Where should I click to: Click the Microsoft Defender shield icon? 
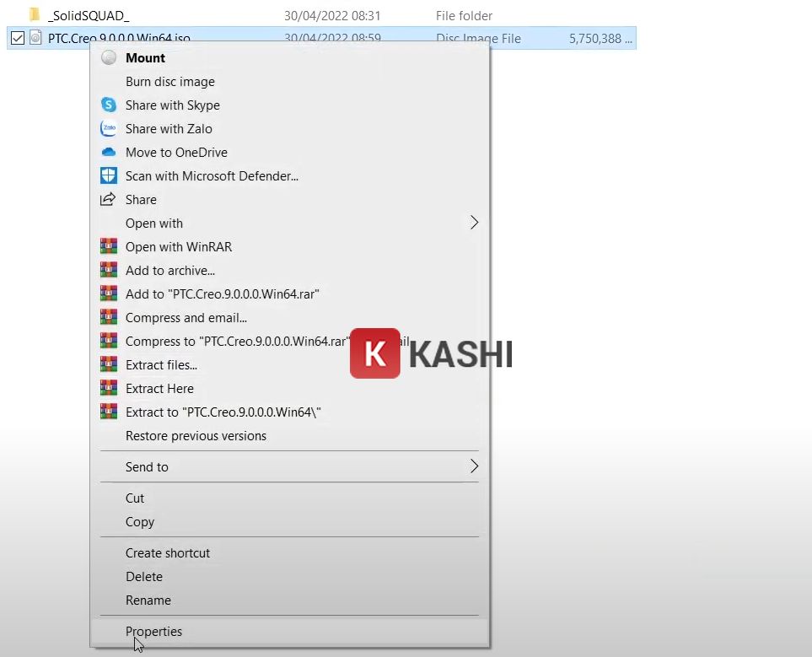point(108,176)
